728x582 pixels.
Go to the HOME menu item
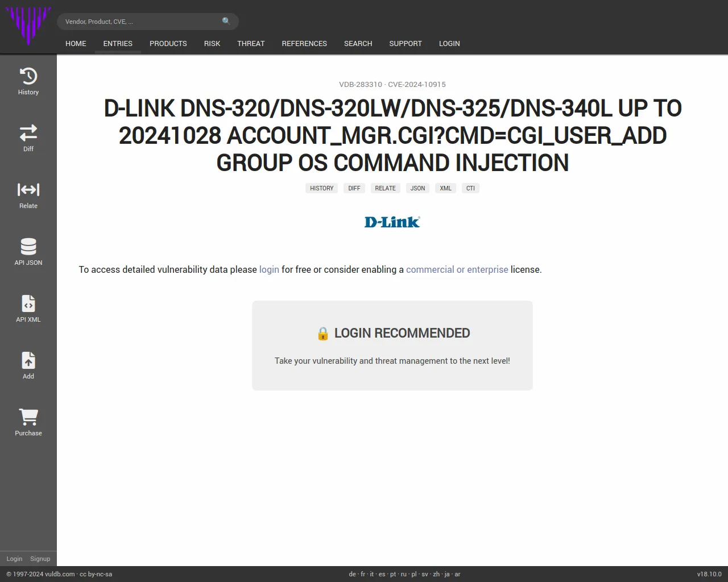pyautogui.click(x=76, y=43)
